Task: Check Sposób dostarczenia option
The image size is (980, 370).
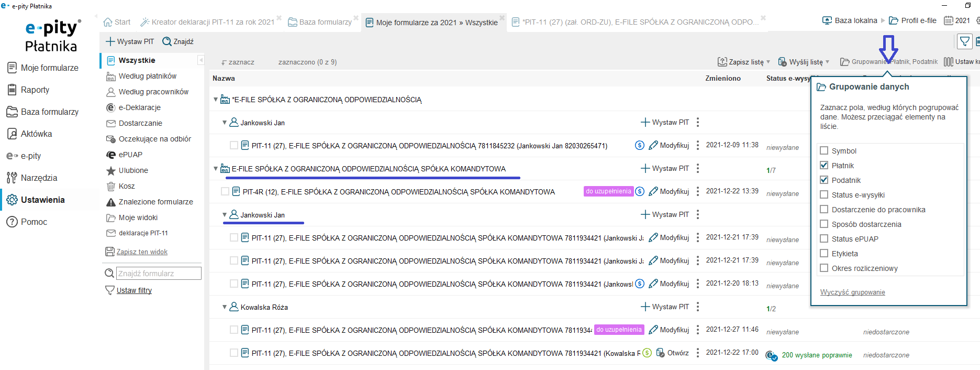Action: click(x=824, y=224)
